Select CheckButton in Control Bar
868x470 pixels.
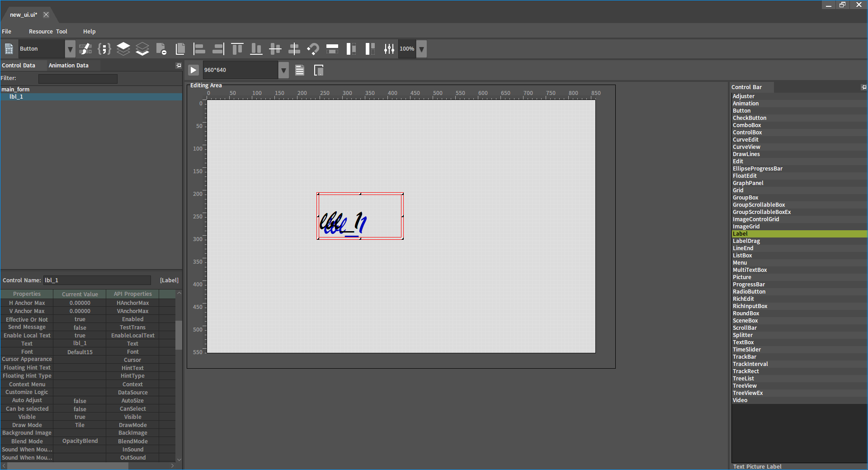(x=799, y=118)
